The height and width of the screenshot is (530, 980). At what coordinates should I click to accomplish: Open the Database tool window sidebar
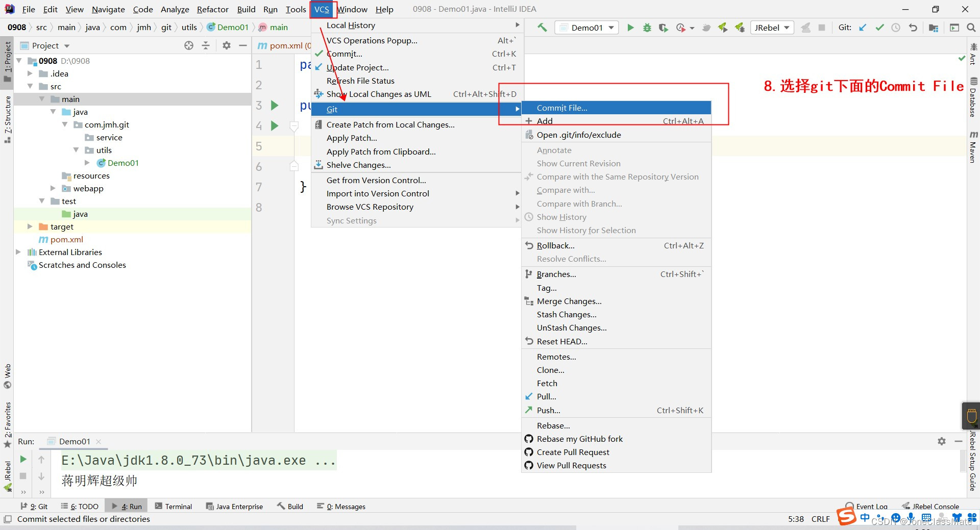coord(973,97)
